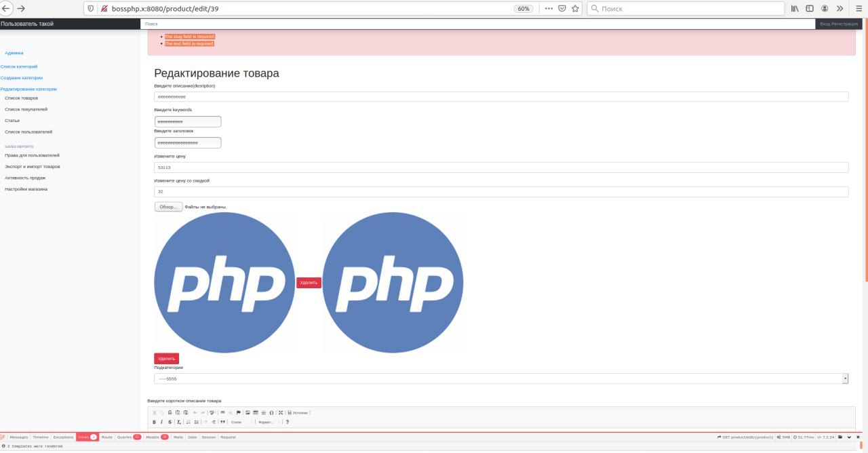Click the spell check icon in editor
This screenshot has width=868, height=453.
[x=212, y=412]
